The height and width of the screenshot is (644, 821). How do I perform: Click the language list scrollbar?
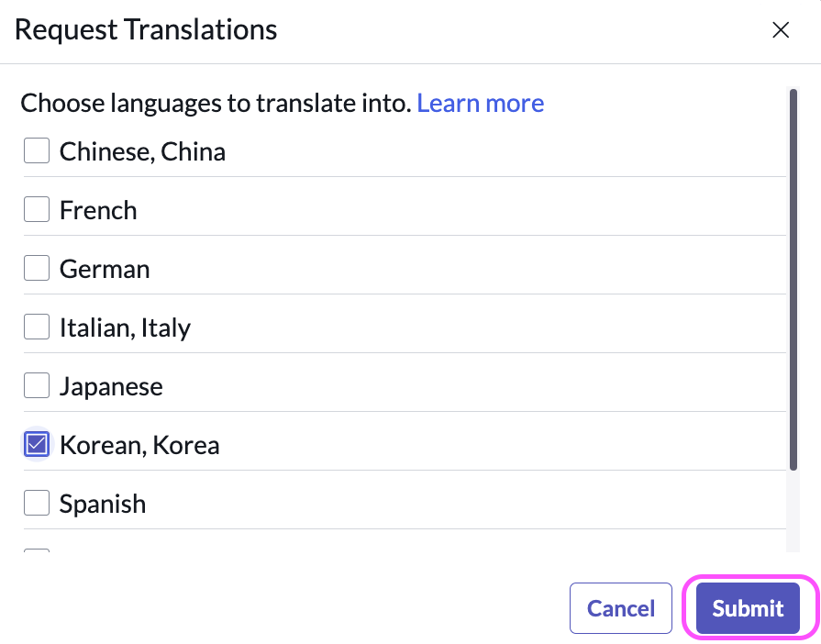point(794,275)
